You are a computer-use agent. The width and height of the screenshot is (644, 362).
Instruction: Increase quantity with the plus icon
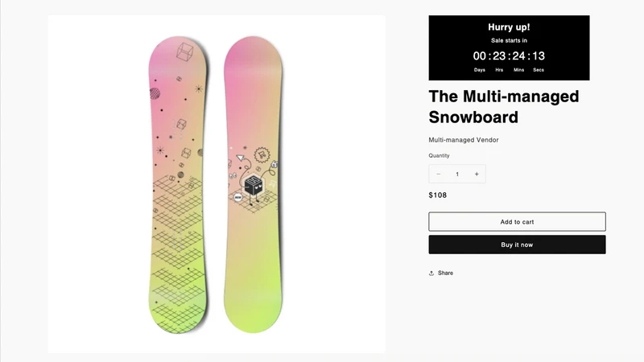pyautogui.click(x=477, y=174)
